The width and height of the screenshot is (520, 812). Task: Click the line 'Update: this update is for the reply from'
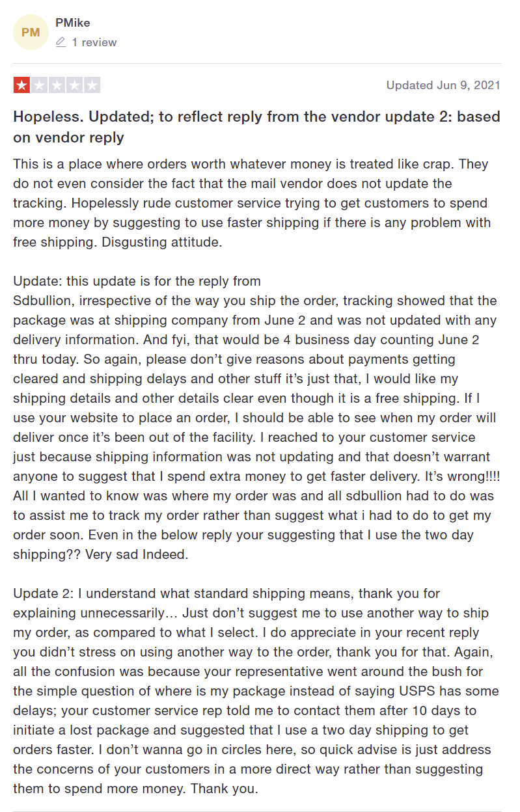pyautogui.click(x=137, y=281)
